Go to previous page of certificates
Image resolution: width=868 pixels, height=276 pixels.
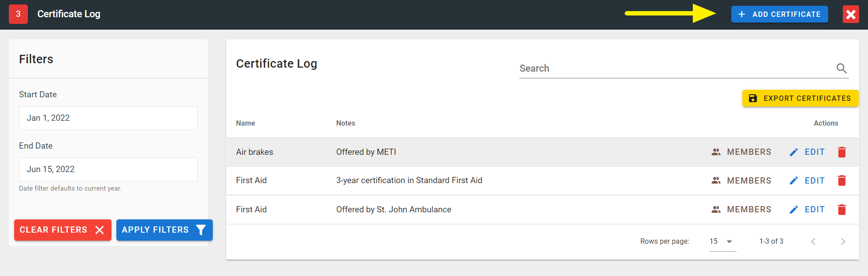click(x=813, y=241)
